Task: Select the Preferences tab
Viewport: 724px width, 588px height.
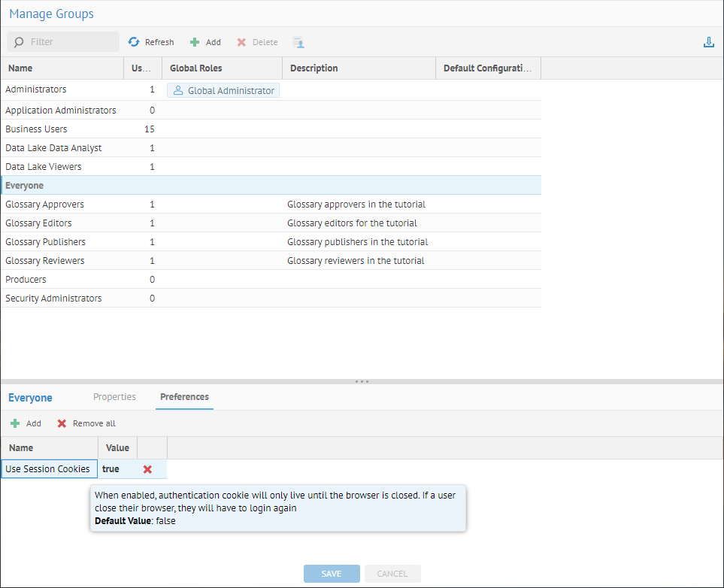Action: click(x=184, y=397)
